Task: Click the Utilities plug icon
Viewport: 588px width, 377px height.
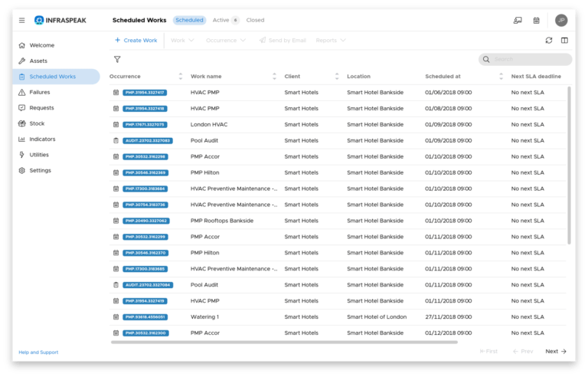Action: [x=21, y=155]
